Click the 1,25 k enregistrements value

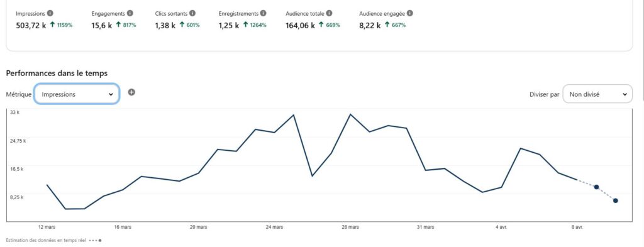pos(229,25)
